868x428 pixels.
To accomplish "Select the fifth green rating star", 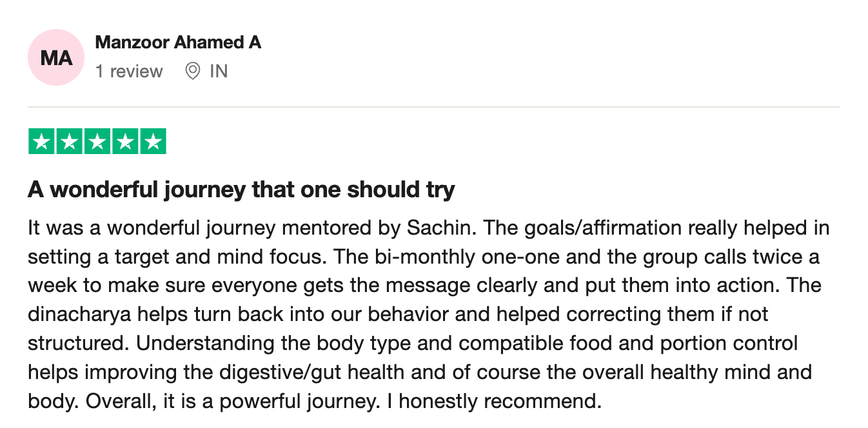I will [153, 142].
